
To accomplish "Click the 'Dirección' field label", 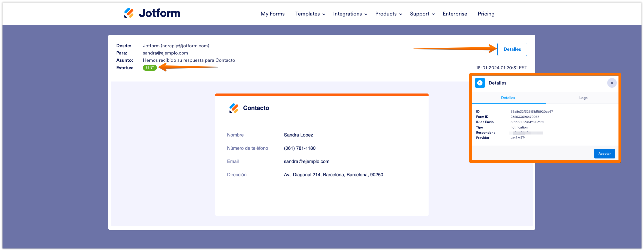I will point(237,175).
